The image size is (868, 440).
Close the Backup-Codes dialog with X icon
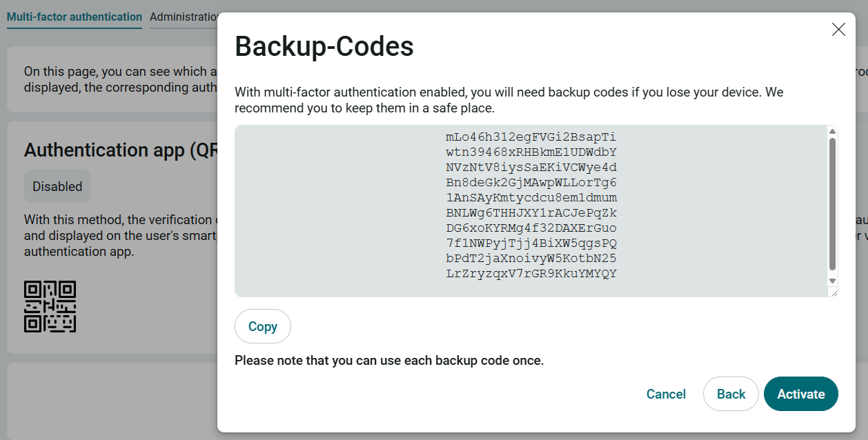click(838, 29)
